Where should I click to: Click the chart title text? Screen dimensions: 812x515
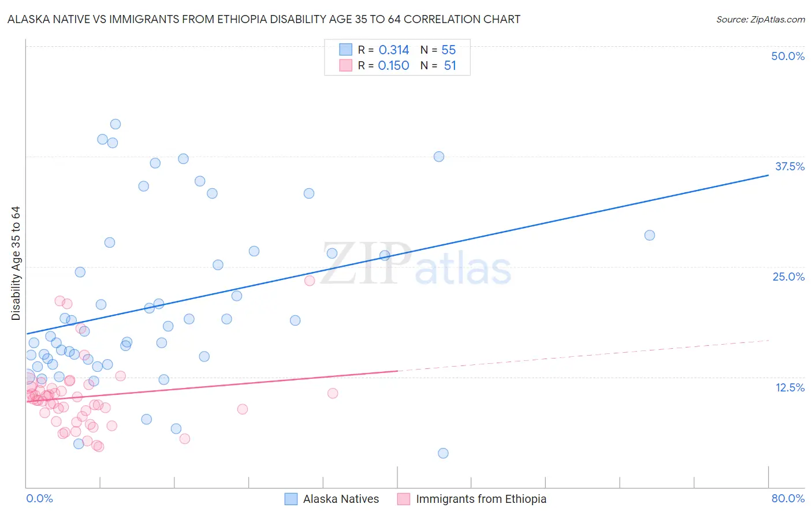[264, 19]
